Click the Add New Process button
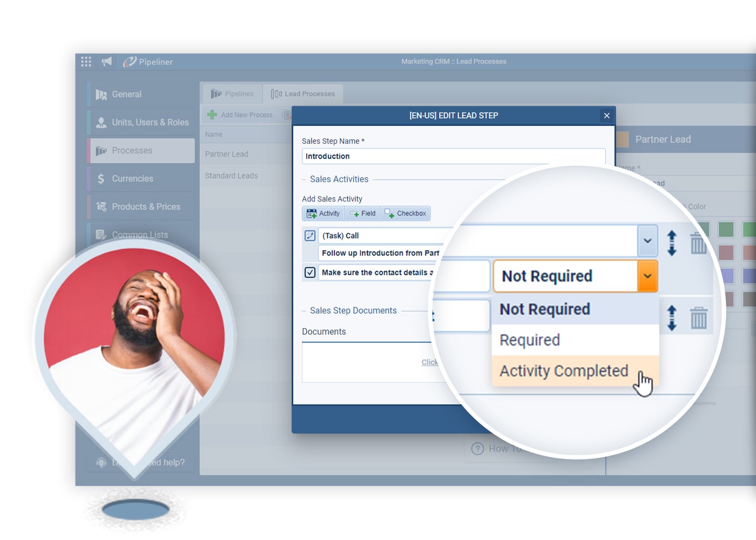Viewport: 756px width, 540px height. coord(240,114)
